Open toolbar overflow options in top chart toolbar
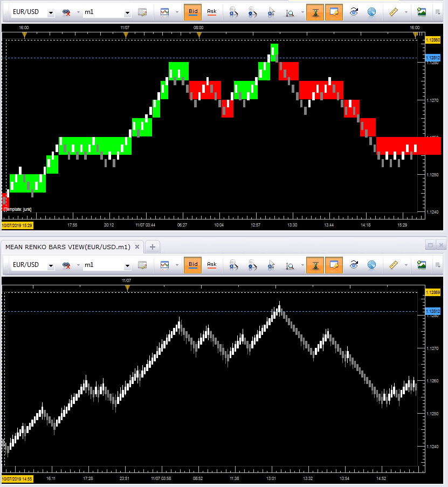448x487 pixels. pos(438,12)
